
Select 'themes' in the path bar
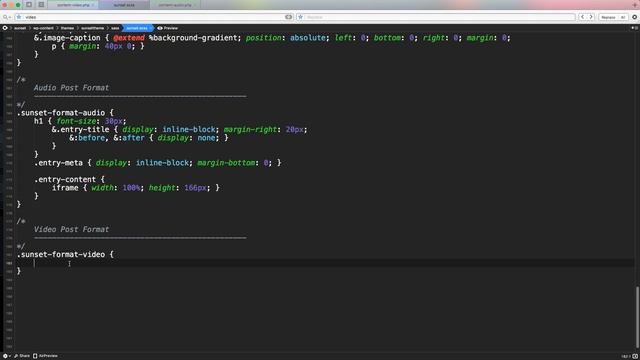pos(67,28)
